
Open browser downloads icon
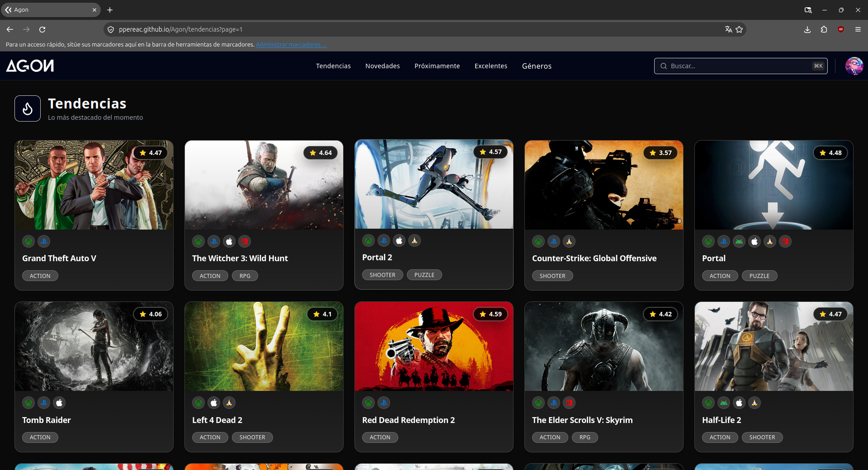coord(807,29)
